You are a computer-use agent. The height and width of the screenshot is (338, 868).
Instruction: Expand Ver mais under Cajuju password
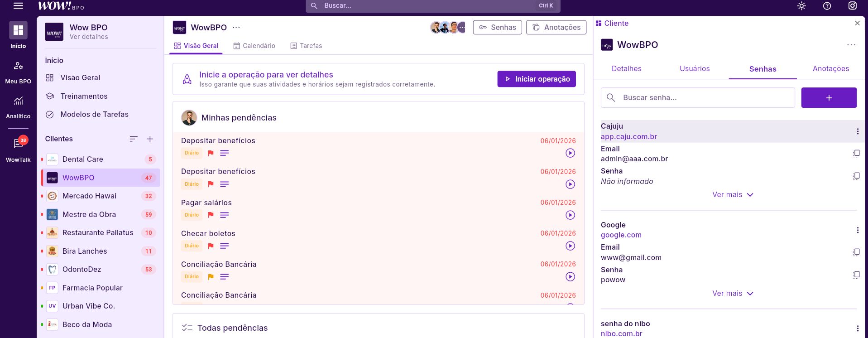732,195
